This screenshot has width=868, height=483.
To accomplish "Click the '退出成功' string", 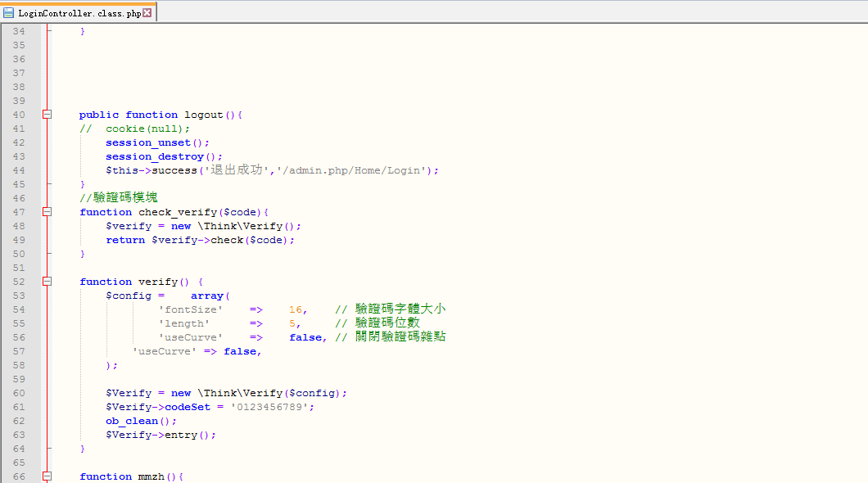I will click(x=237, y=169).
